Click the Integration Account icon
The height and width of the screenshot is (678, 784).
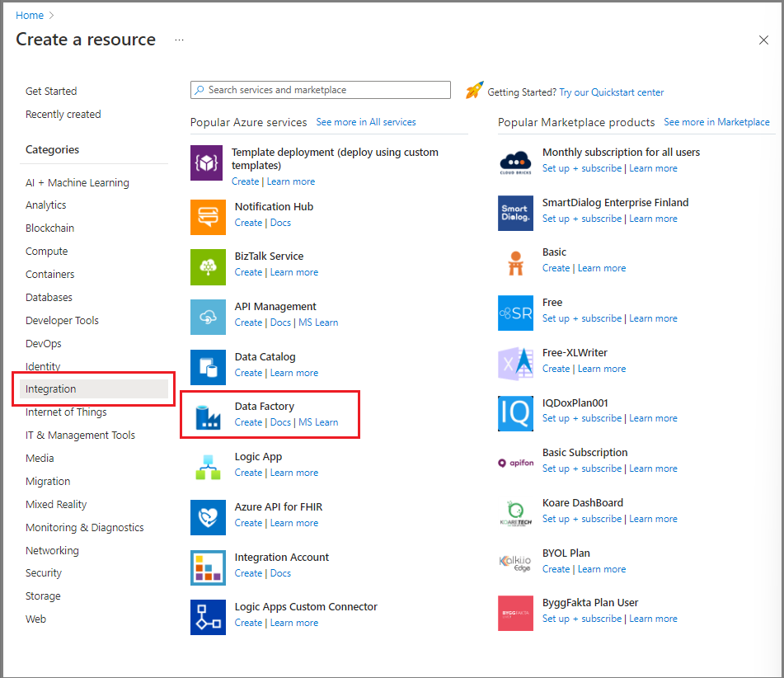[208, 567]
